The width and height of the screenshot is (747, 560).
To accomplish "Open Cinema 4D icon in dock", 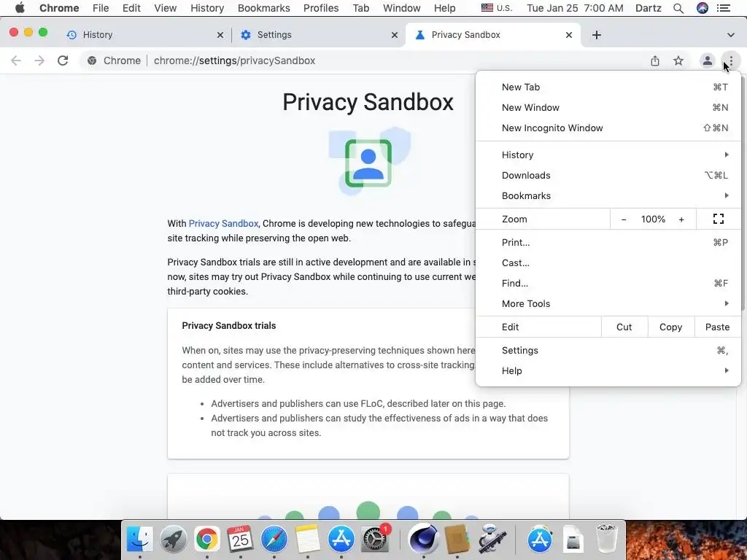I will coord(424,539).
